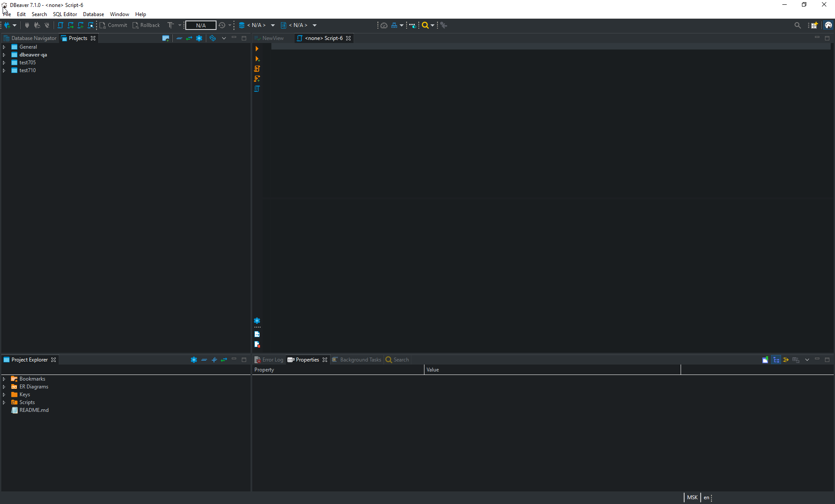This screenshot has width=835, height=504.
Task: Connect to database with the plug icon
Action: click(x=27, y=25)
